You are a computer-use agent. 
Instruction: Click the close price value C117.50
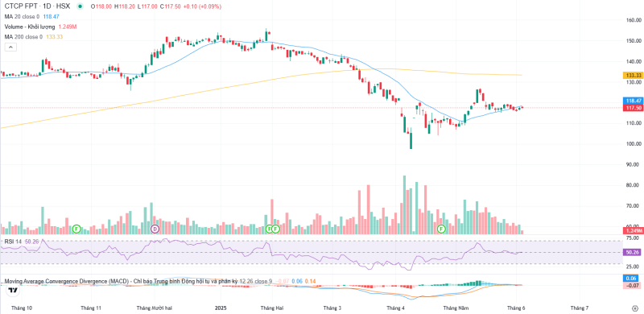(170, 6)
